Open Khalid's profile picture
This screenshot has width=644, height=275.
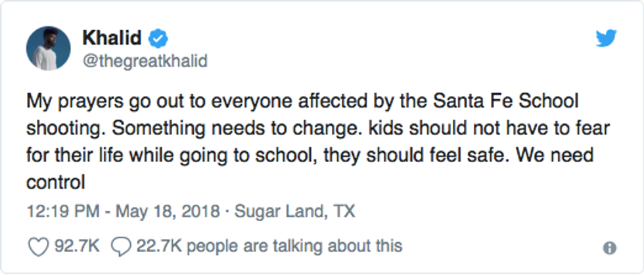48,49
